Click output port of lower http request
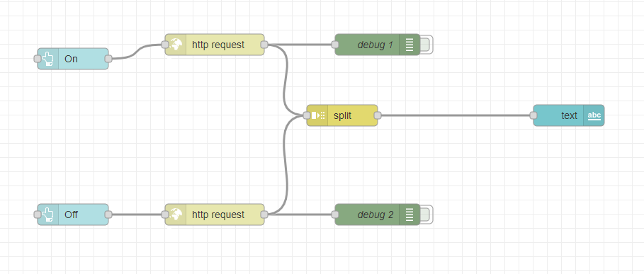Viewport: 644px width, 274px height. click(x=264, y=215)
